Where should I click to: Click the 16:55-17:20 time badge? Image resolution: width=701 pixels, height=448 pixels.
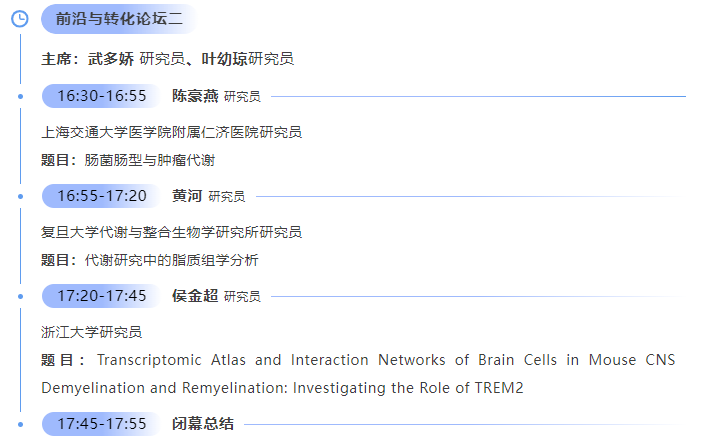(x=102, y=196)
